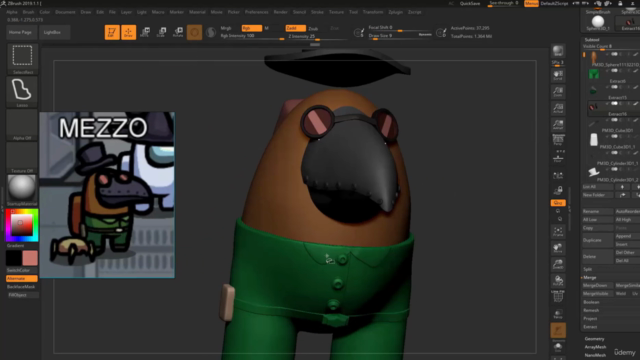Toggle the orange Ghost/Solo icon
The height and width of the screenshot is (360, 640).
[x=558, y=330]
